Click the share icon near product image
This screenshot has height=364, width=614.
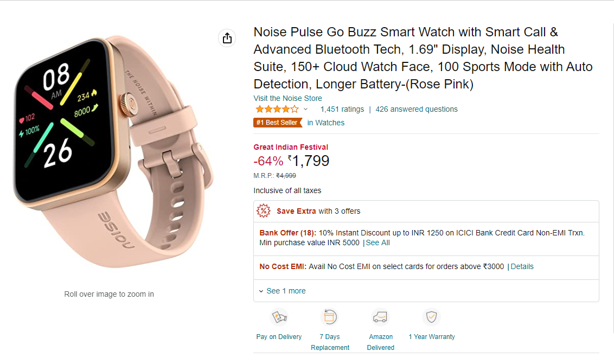(x=227, y=38)
